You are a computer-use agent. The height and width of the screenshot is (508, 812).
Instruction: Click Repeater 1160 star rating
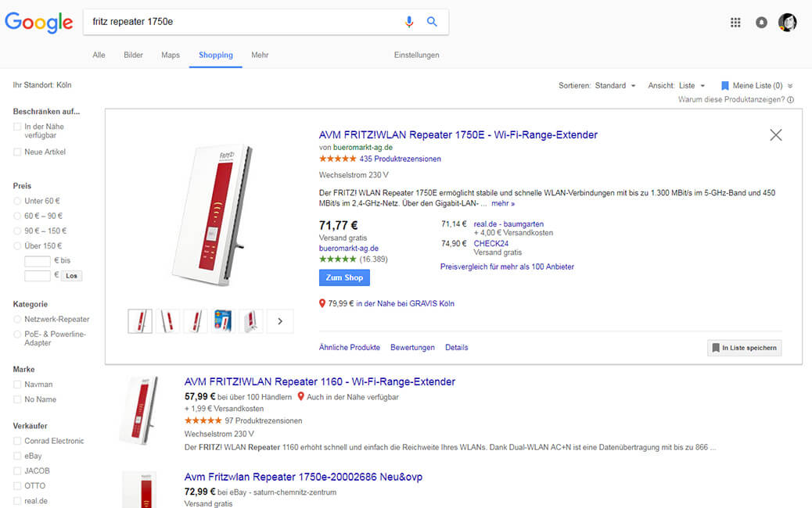(203, 420)
